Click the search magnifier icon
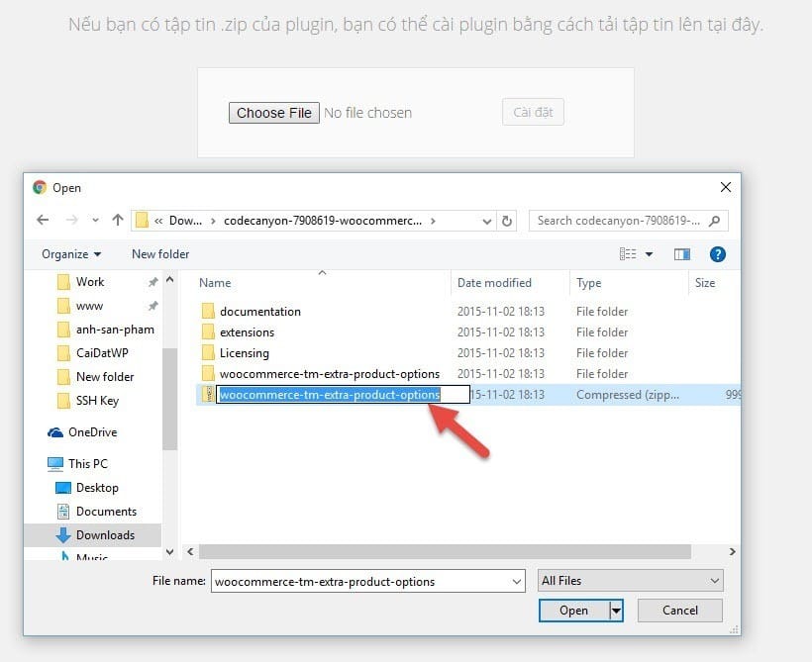 [x=715, y=221]
